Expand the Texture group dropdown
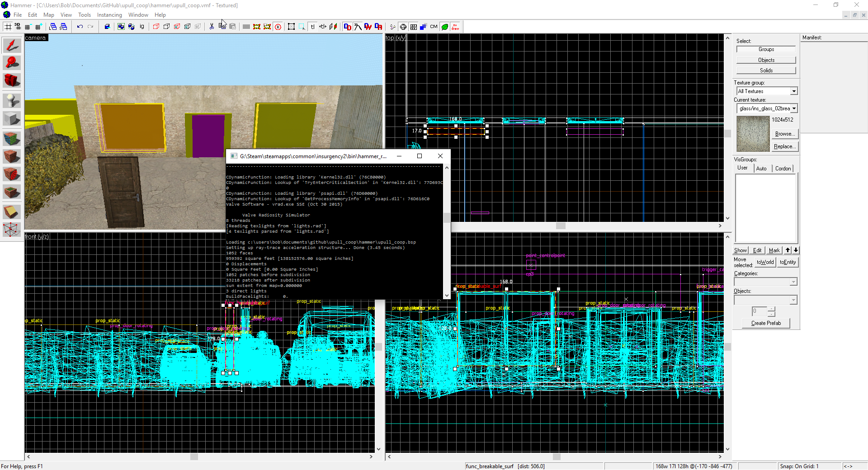The width and height of the screenshot is (868, 470). [794, 91]
